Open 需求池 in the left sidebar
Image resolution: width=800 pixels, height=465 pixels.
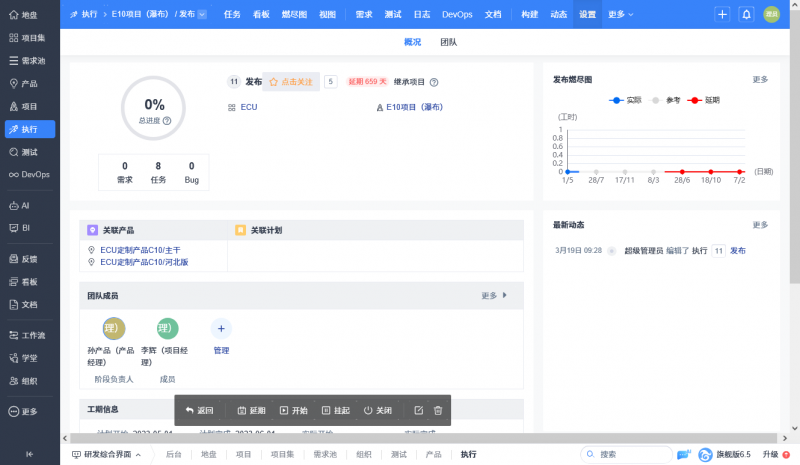[29, 61]
